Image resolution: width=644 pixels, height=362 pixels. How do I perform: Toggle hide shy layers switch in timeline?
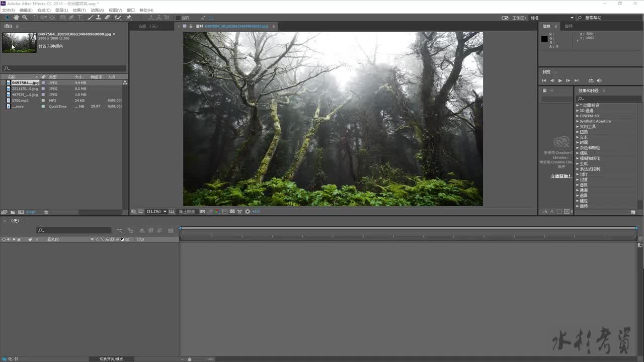point(142,230)
